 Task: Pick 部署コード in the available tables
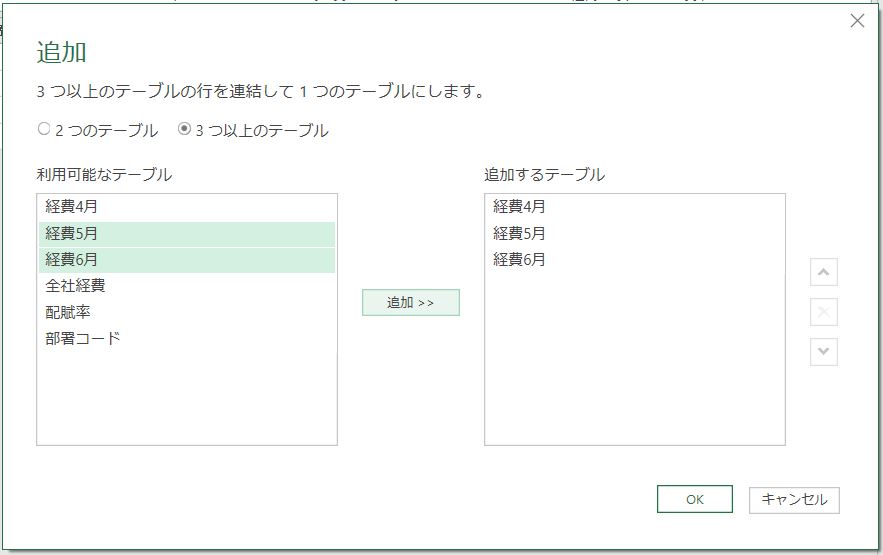click(x=83, y=338)
